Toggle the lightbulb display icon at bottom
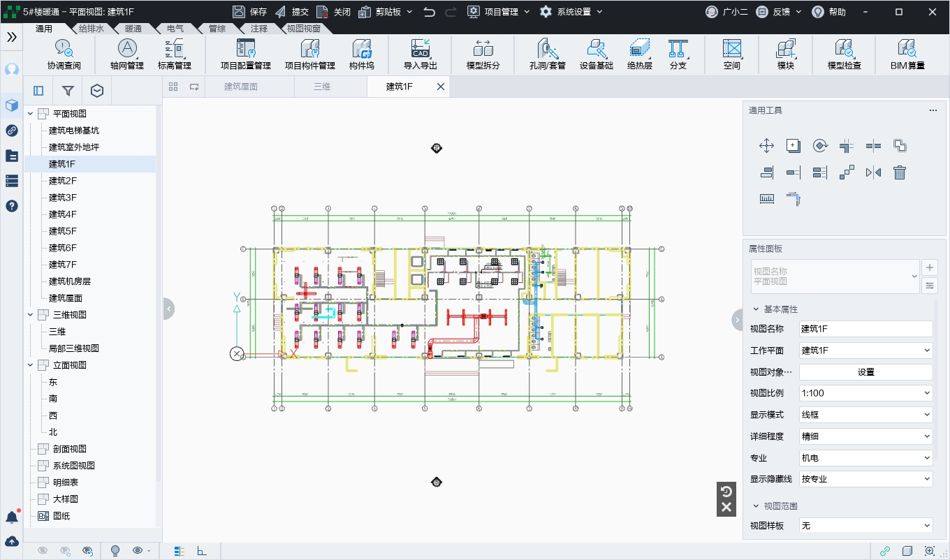950x560 pixels. coord(115,551)
